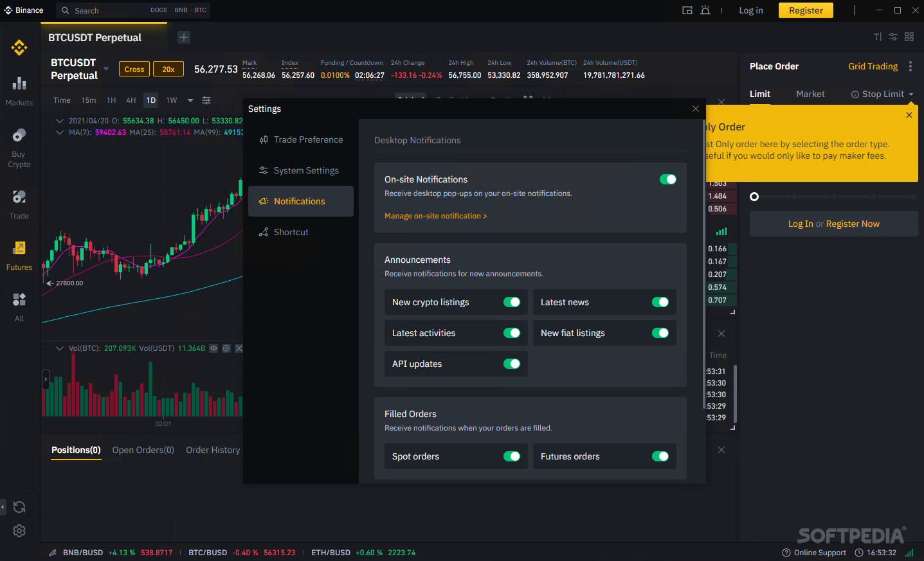Click the network signal icon in status bar
This screenshot has height=561, width=924.
click(x=909, y=553)
